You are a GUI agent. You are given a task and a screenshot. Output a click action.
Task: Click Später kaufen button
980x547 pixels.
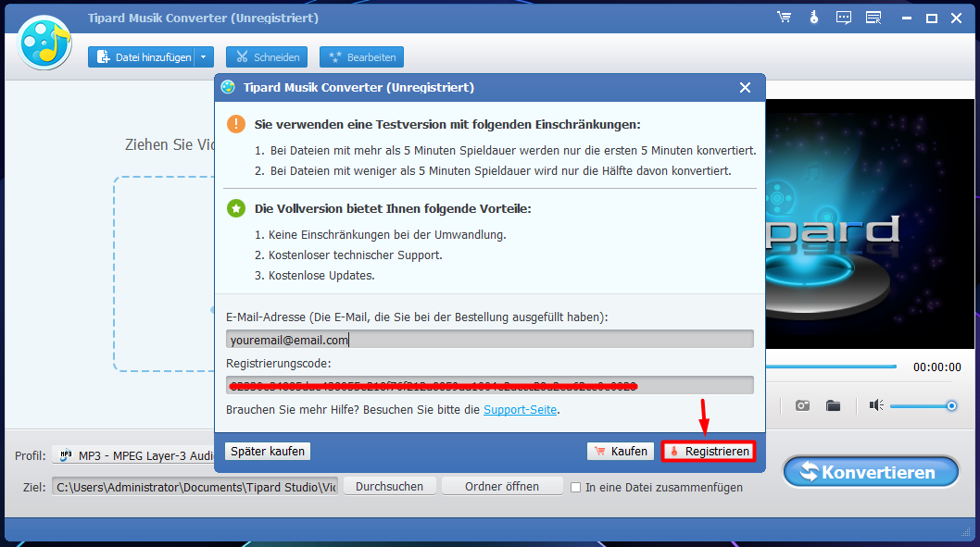268,451
